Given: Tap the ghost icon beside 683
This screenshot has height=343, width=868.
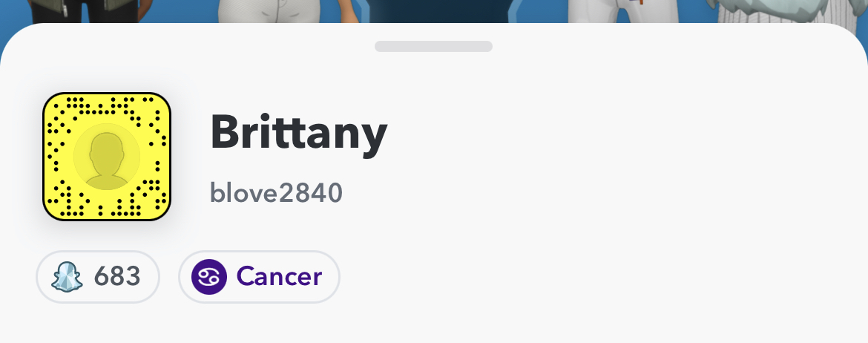Looking at the screenshot, I should pos(67,276).
